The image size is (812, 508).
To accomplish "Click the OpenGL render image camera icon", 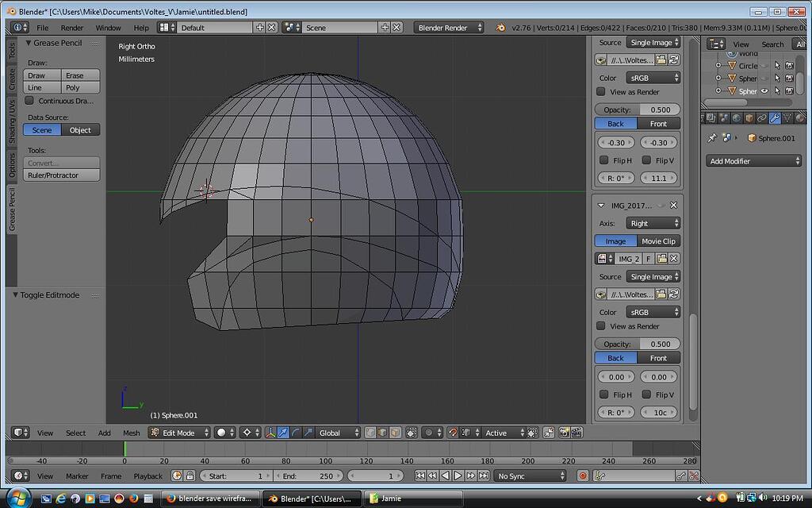I will tap(565, 433).
